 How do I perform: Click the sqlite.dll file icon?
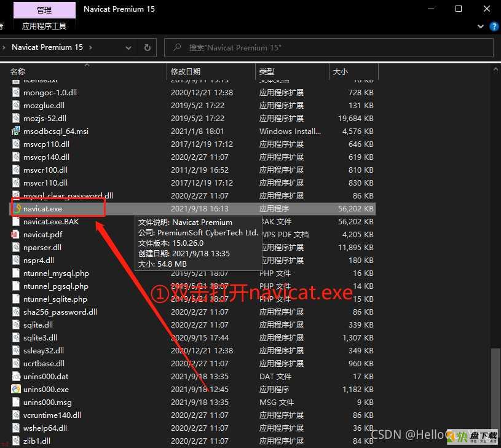pos(15,324)
